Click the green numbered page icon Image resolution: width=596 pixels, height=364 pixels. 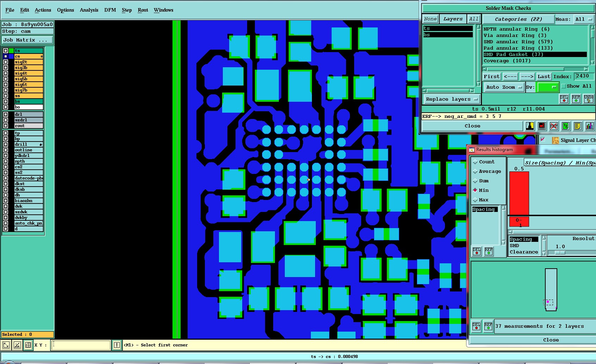pos(566,126)
